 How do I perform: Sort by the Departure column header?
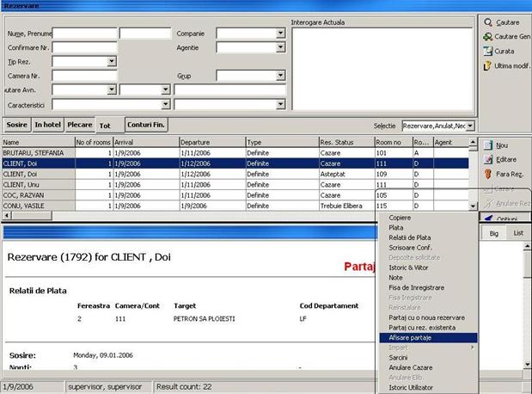[212, 142]
